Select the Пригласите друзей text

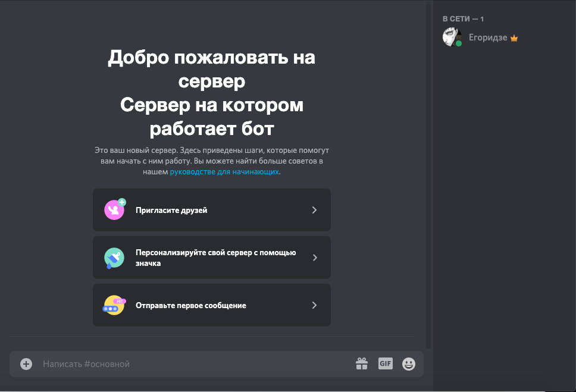171,210
